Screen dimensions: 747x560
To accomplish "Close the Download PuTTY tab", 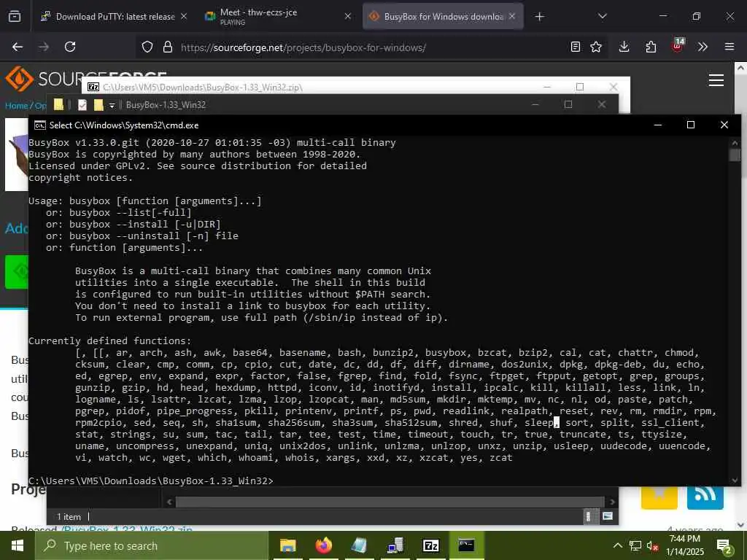I will tap(184, 17).
